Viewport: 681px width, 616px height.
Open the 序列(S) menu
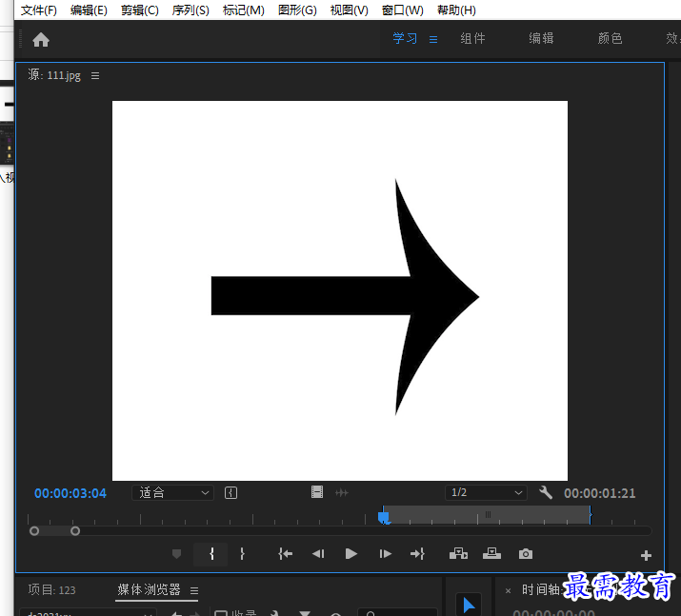click(x=190, y=10)
